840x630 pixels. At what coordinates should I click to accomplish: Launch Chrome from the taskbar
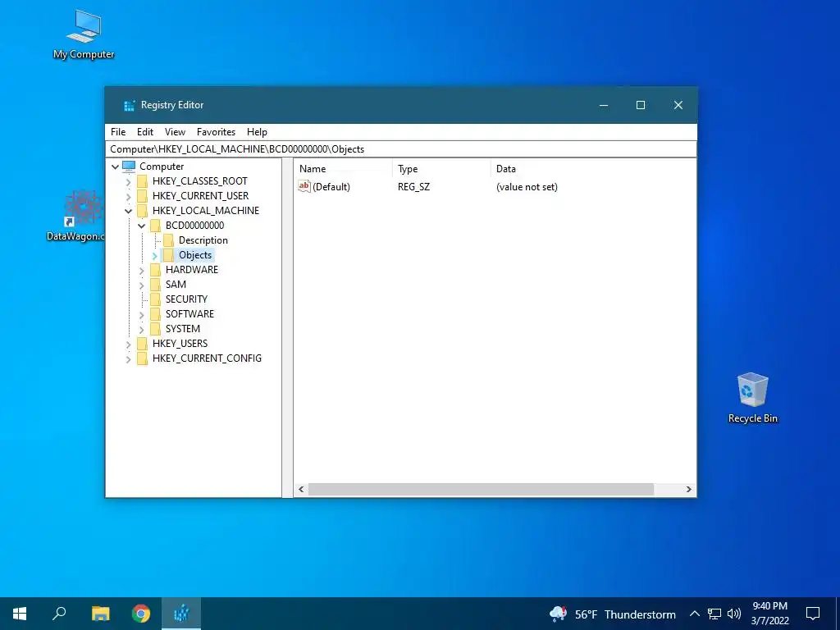[141, 614]
